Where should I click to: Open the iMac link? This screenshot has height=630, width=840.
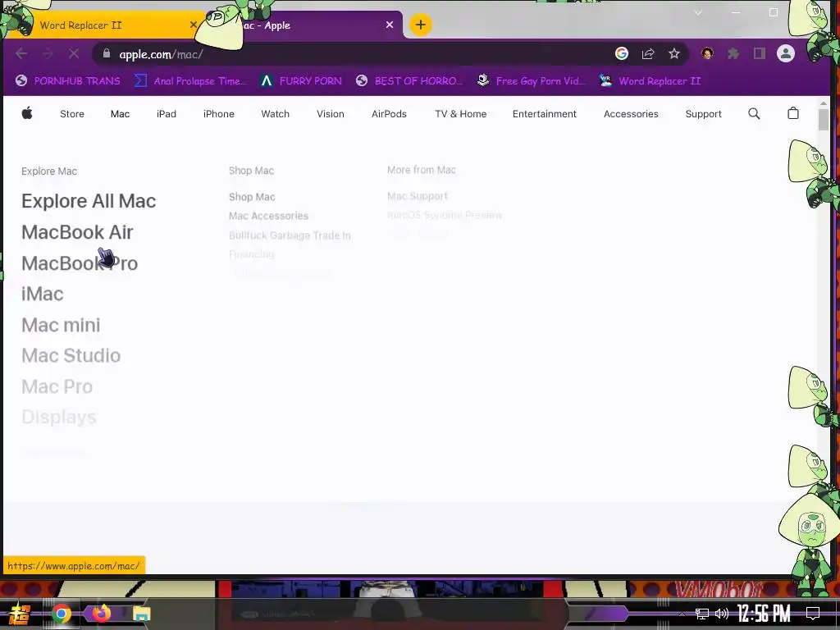(43, 294)
